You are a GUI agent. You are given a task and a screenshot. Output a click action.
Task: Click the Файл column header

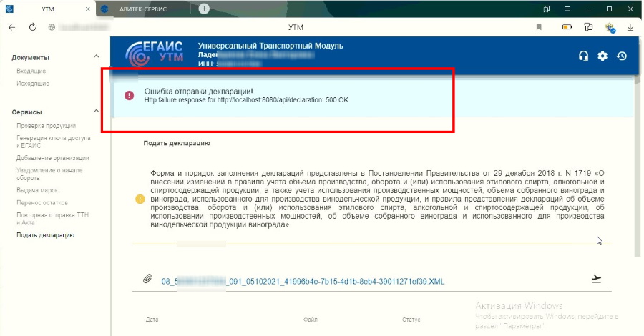coord(310,320)
